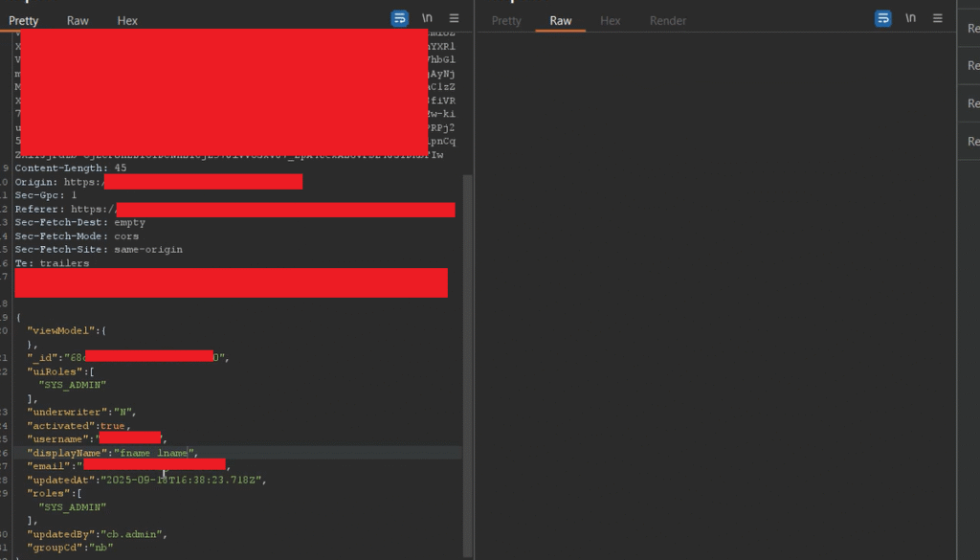Image resolution: width=980 pixels, height=560 pixels.
Task: Toggle word wrap in the request editor
Action: [x=400, y=19]
